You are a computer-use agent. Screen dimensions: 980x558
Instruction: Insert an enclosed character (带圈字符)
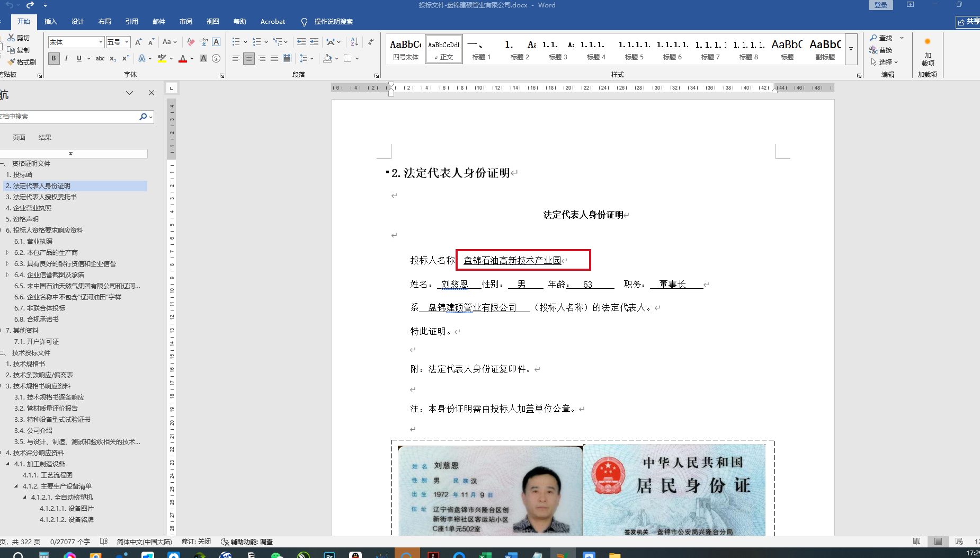click(x=216, y=58)
